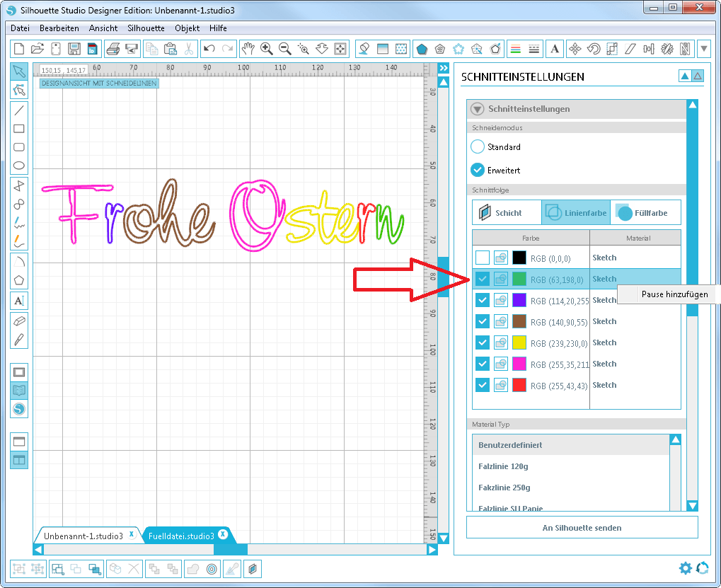Screen dimensions: 721x588
Task: Click the yellow color swatch in list
Action: tap(519, 342)
